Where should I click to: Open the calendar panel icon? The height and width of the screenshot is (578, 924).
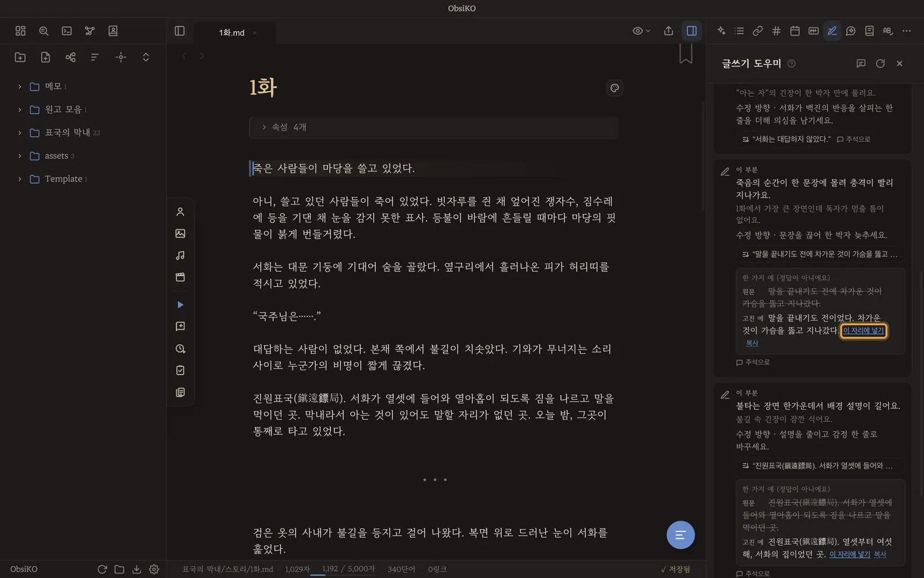[795, 31]
